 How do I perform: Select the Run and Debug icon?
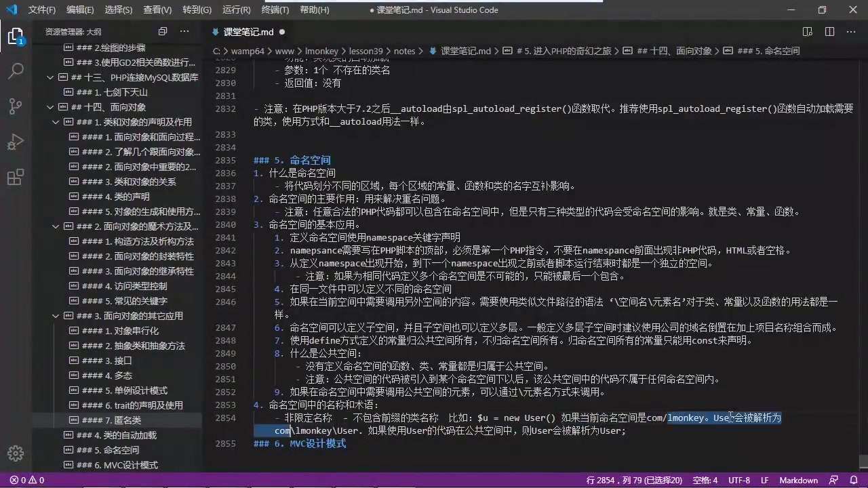point(16,142)
